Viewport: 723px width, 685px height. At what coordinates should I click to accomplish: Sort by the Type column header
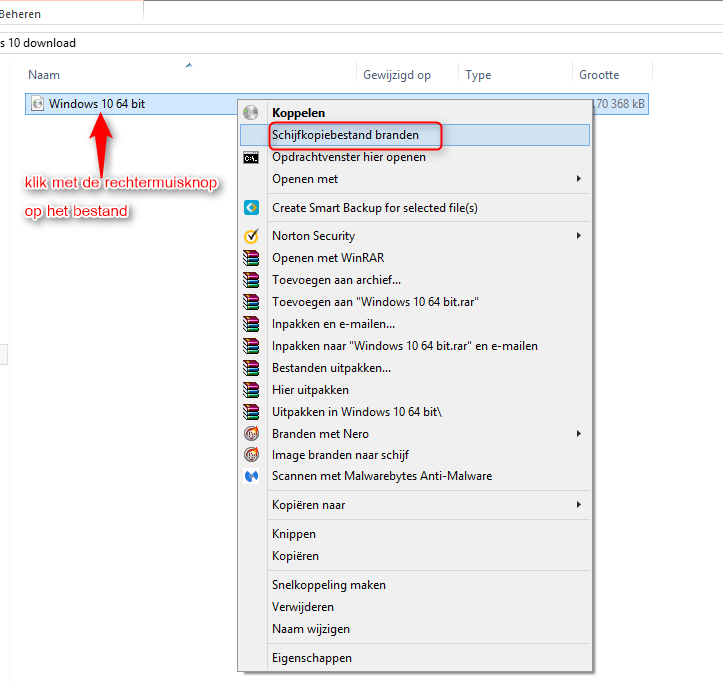pos(478,75)
